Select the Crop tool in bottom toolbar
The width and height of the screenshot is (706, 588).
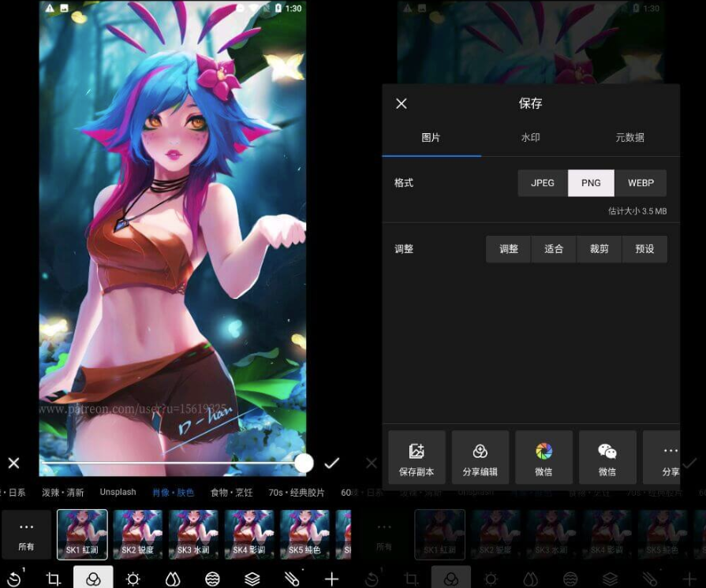pyautogui.click(x=53, y=579)
